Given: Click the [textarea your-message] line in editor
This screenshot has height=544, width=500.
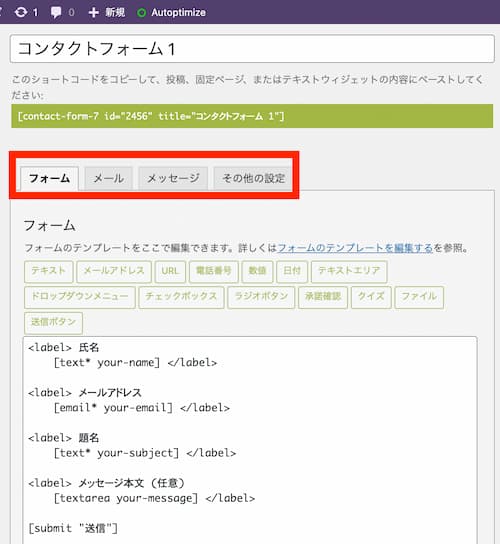Looking at the screenshot, I should (x=154, y=499).
